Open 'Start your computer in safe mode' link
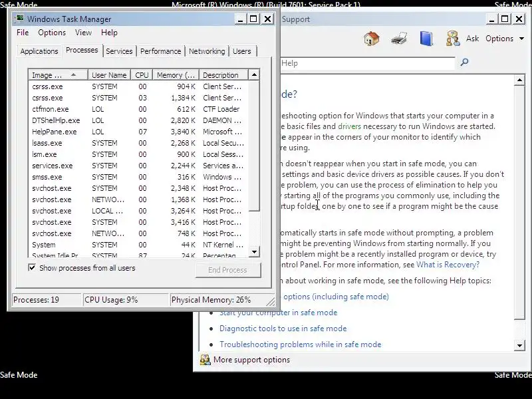 278,313
